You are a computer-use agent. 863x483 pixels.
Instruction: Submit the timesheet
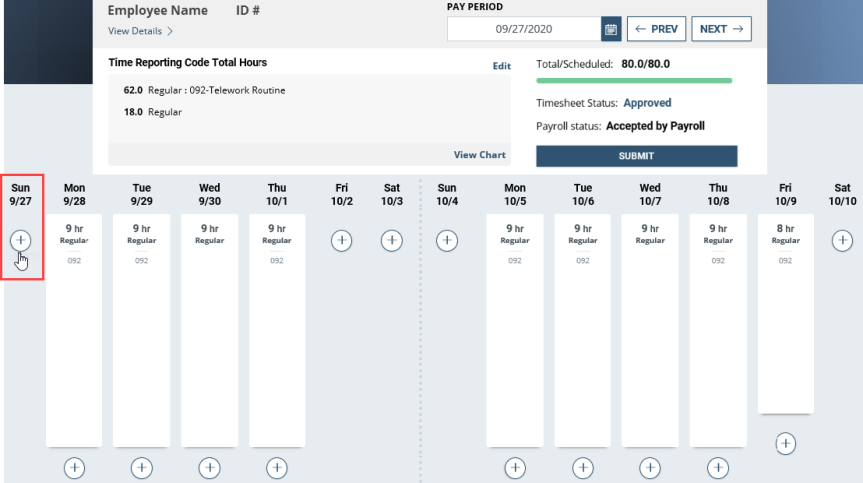tap(637, 156)
